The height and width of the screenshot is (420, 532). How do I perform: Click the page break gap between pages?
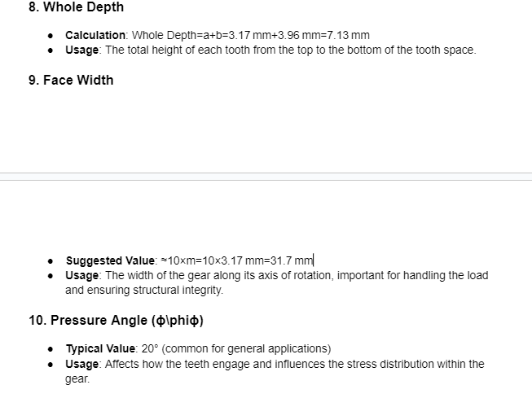click(266, 177)
